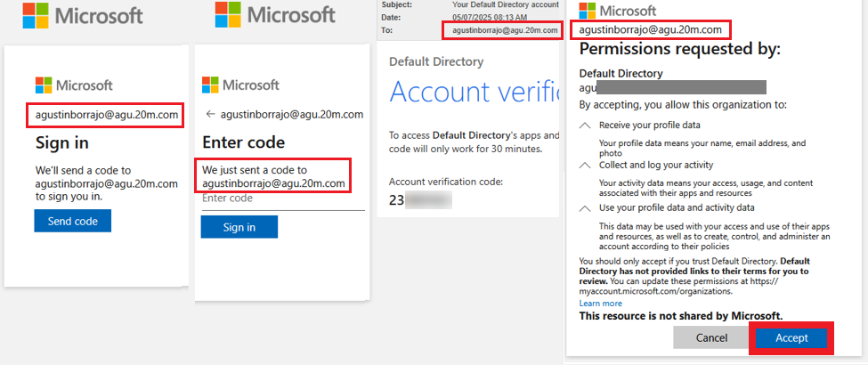This screenshot has width=868, height=365.
Task: Select the 'Sign in' heading above 'We'll send a code to'
Action: coord(62,143)
